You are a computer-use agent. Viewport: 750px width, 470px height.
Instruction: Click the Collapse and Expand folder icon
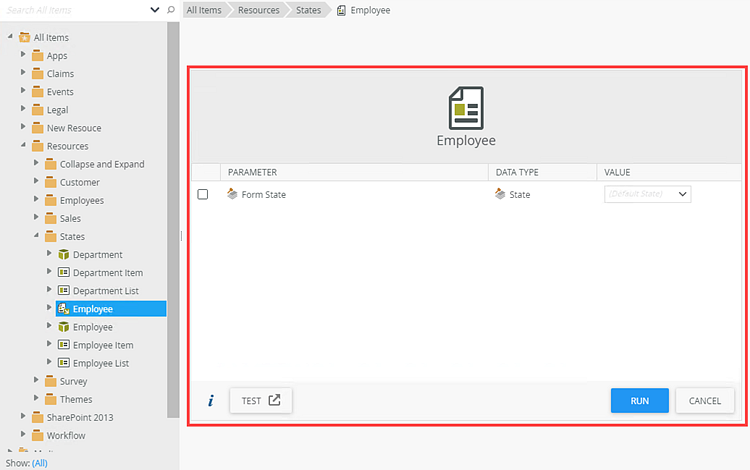coord(50,164)
